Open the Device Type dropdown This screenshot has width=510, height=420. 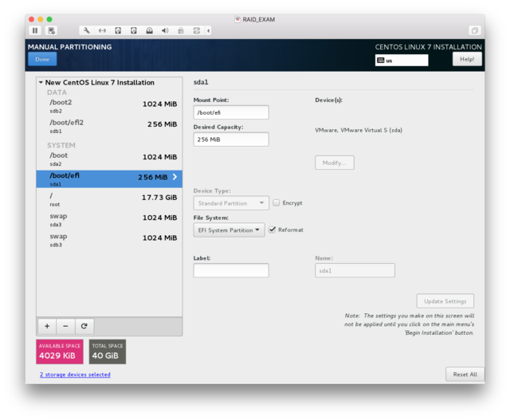coord(230,202)
